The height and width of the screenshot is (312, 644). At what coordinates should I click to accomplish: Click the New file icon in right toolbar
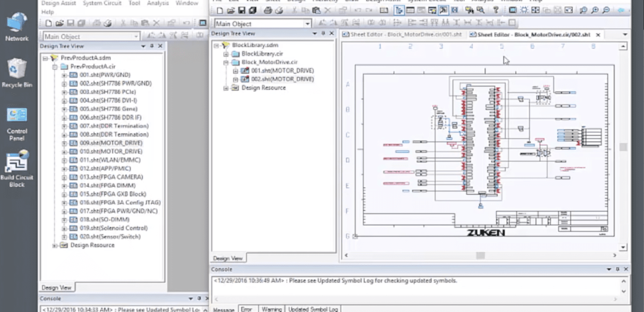pos(220,10)
